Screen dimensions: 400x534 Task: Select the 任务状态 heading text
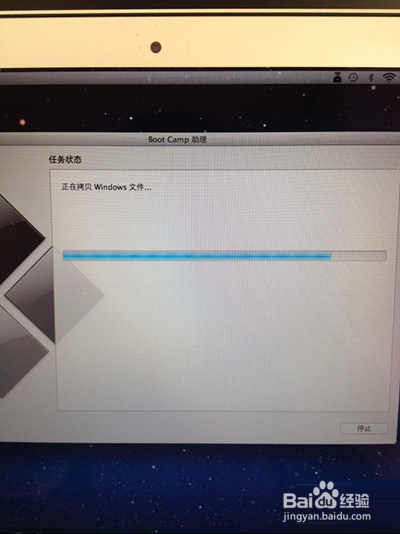click(65, 159)
